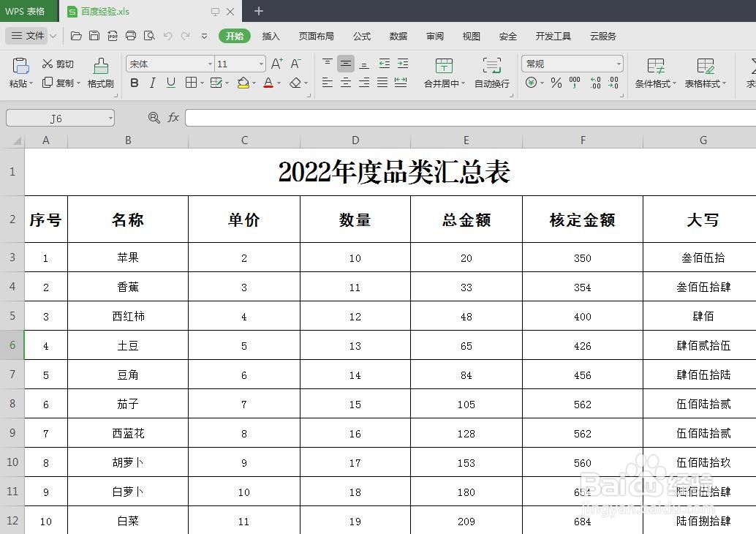Screen dimensions: 756x534
Task: Toggle Bold formatting
Action: pyautogui.click(x=135, y=83)
